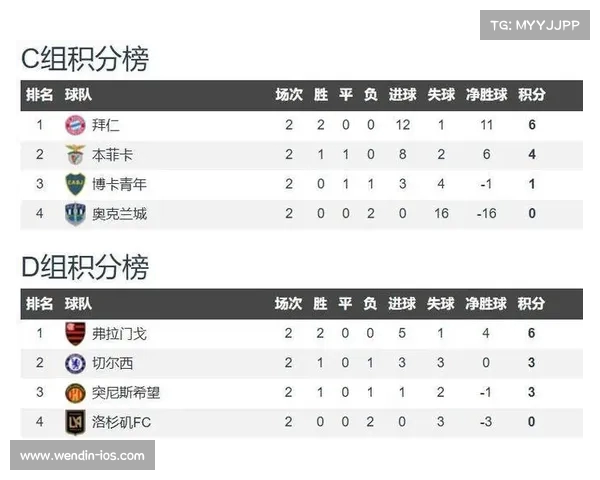Click the Auckland City crest icon

pyautogui.click(x=75, y=214)
